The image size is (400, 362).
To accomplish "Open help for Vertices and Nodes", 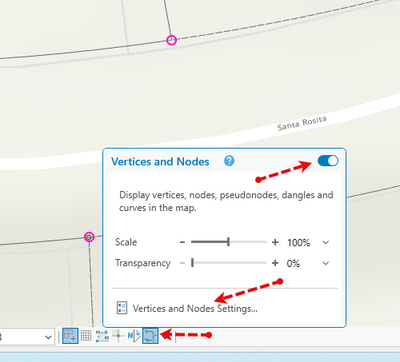I will point(229,161).
